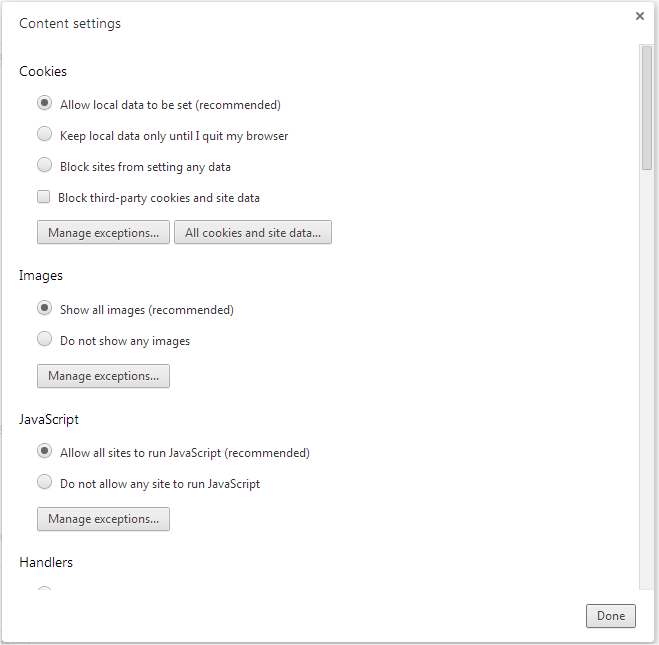Select Keep local data until browser quits
Screen dimensions: 659x645
point(44,134)
